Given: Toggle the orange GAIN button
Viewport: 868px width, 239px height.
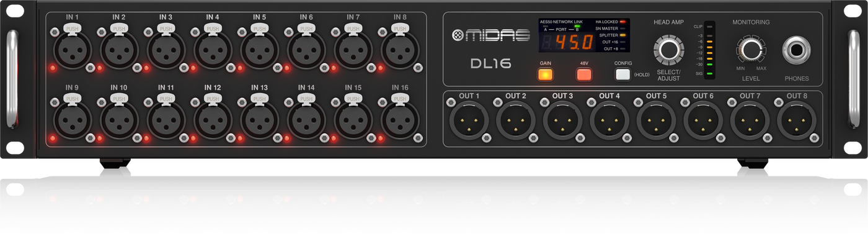Looking at the screenshot, I should point(546,75).
